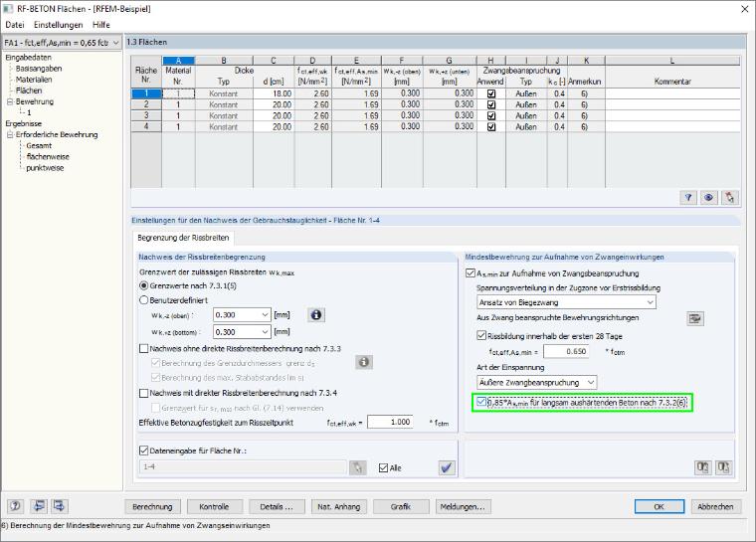Click thickness cell '18.00' in row 1
756x542 pixels.
coord(274,93)
